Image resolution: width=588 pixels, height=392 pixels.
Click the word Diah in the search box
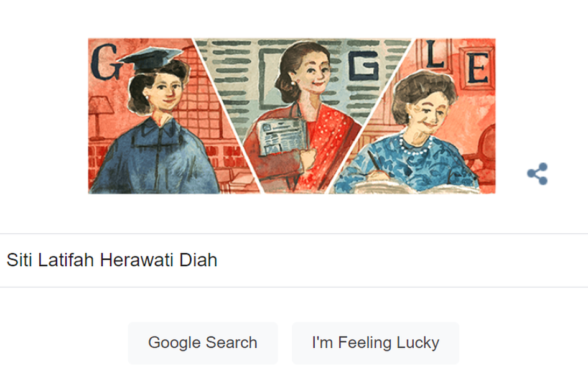coord(198,260)
